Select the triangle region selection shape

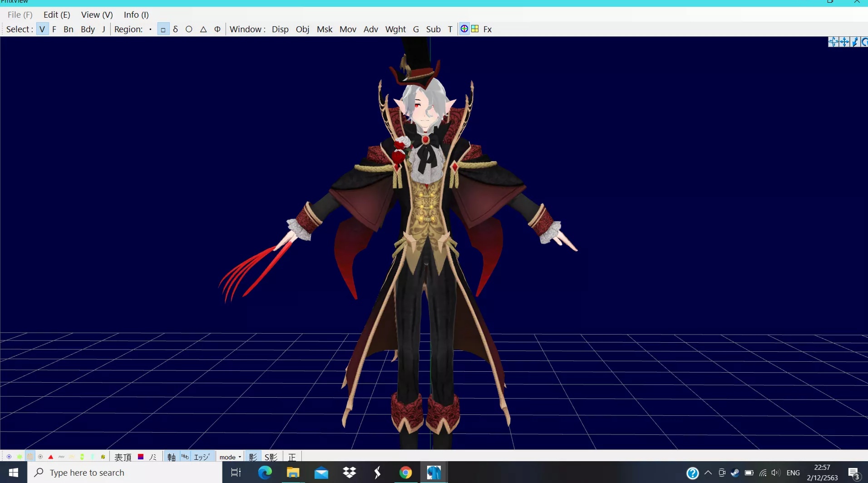pos(202,29)
